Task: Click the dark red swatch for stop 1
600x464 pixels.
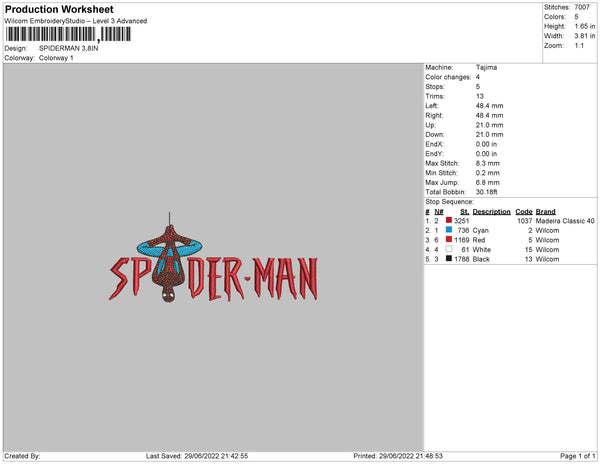Action: pos(449,220)
